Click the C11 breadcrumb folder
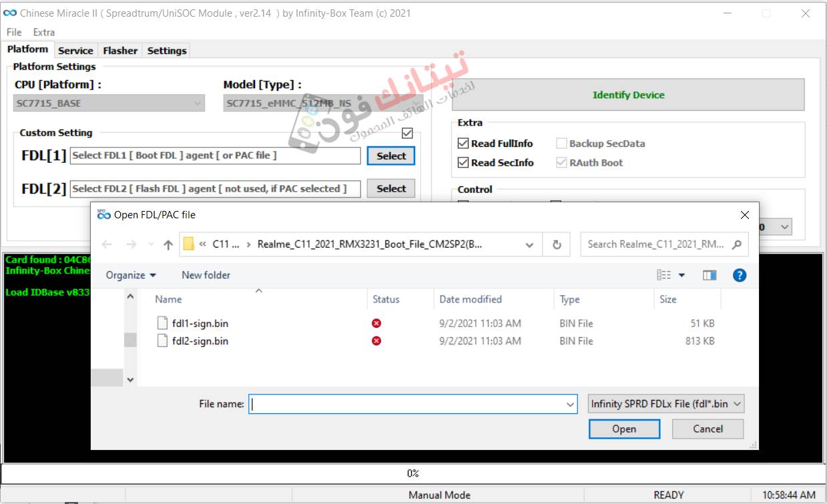827x504 pixels. point(226,244)
